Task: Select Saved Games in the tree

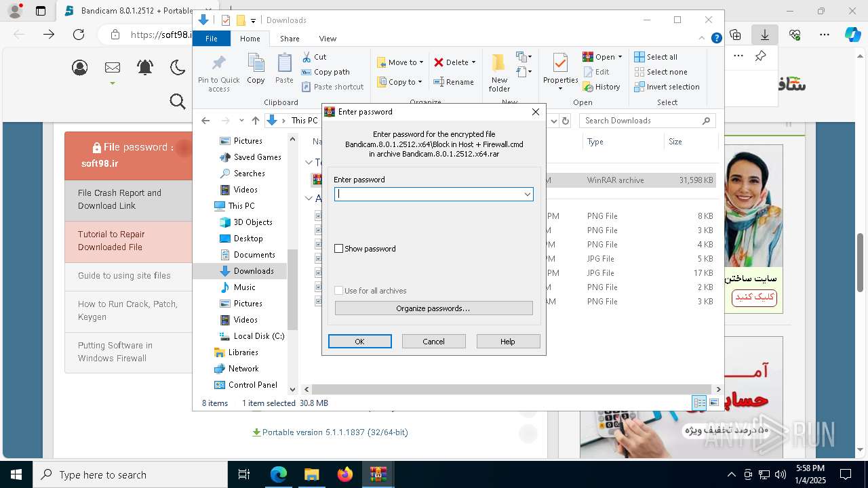Action: point(257,157)
